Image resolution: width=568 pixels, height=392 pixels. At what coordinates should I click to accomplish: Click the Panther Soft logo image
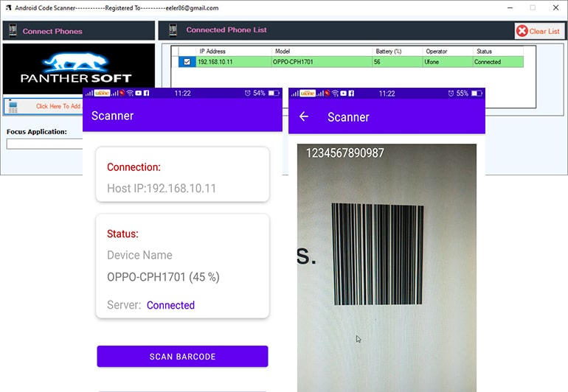coord(79,69)
